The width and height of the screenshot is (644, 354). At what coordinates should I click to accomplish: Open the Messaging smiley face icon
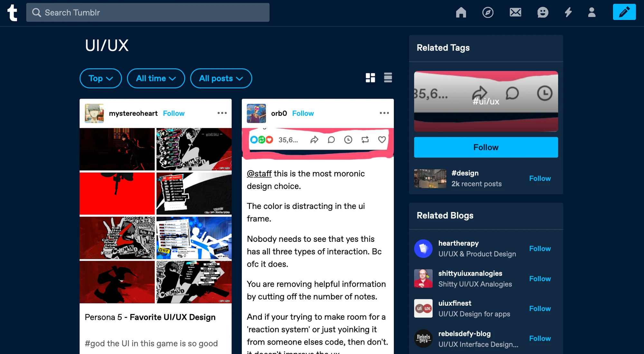tap(543, 12)
